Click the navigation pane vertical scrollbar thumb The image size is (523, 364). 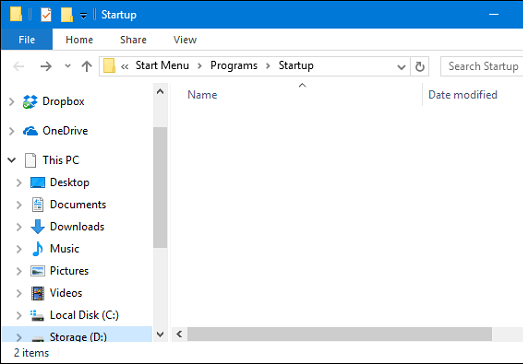(x=160, y=187)
